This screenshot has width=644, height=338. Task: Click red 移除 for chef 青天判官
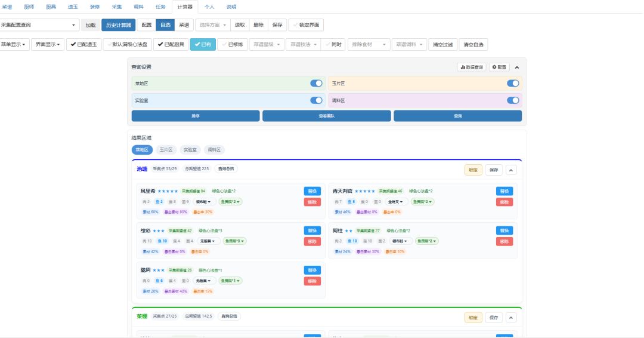tap(504, 202)
